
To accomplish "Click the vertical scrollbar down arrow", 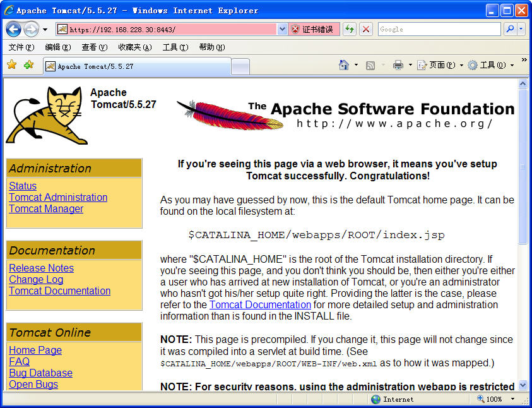I will tap(523, 385).
